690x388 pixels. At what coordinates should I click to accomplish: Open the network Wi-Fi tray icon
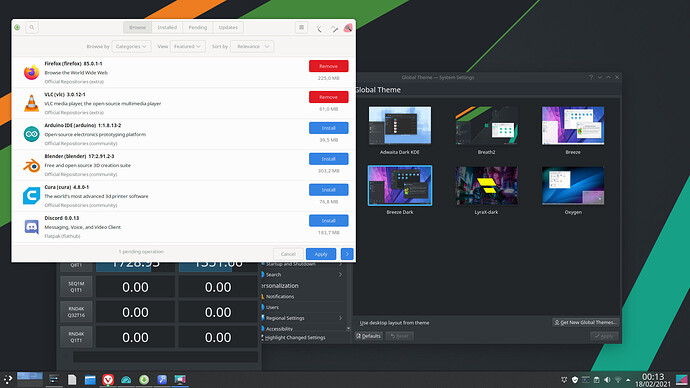[618, 380]
